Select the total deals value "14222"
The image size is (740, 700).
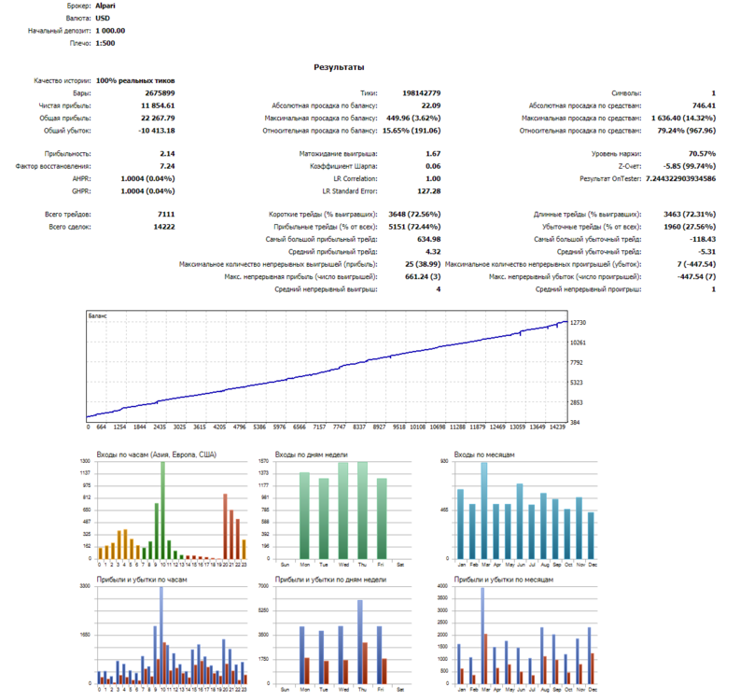163,227
